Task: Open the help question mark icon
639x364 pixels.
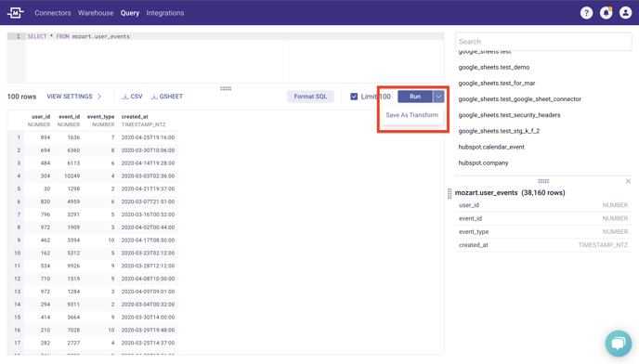Action: coord(586,13)
